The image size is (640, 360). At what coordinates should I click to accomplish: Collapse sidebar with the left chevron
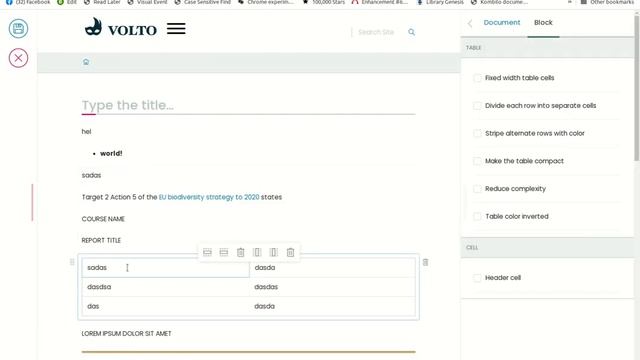click(x=470, y=23)
